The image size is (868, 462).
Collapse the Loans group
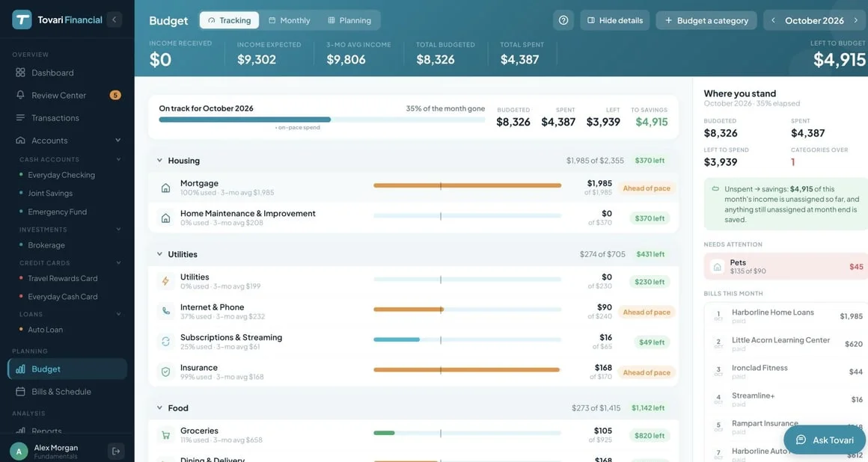click(x=118, y=314)
